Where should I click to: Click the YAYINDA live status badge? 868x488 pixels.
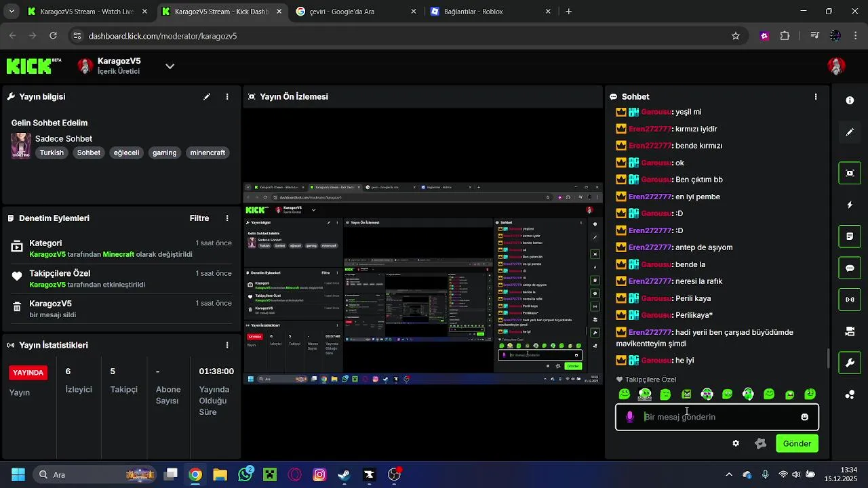point(28,373)
